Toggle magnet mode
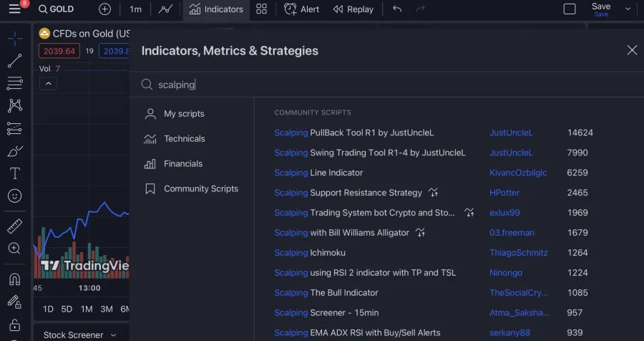Screen dimensions: 644x341 15,279
